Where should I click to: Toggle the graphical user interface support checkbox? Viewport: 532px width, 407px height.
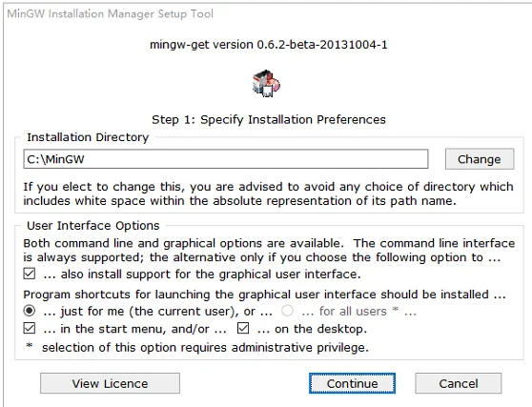click(x=30, y=274)
